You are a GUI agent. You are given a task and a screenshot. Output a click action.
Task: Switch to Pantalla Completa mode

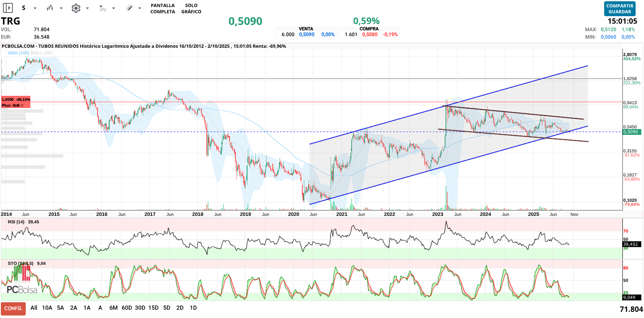162,9
